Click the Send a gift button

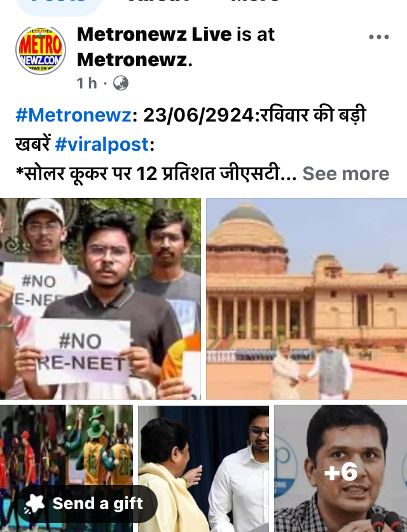pos(87,503)
